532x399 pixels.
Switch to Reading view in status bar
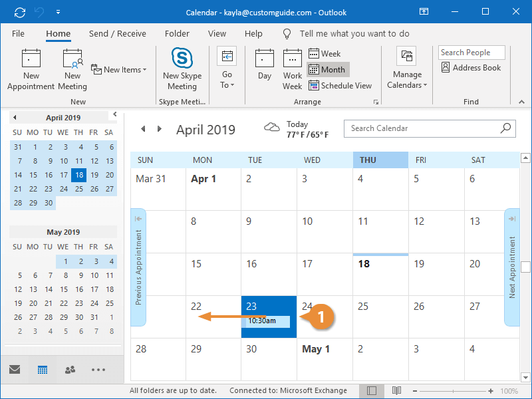[x=396, y=391]
